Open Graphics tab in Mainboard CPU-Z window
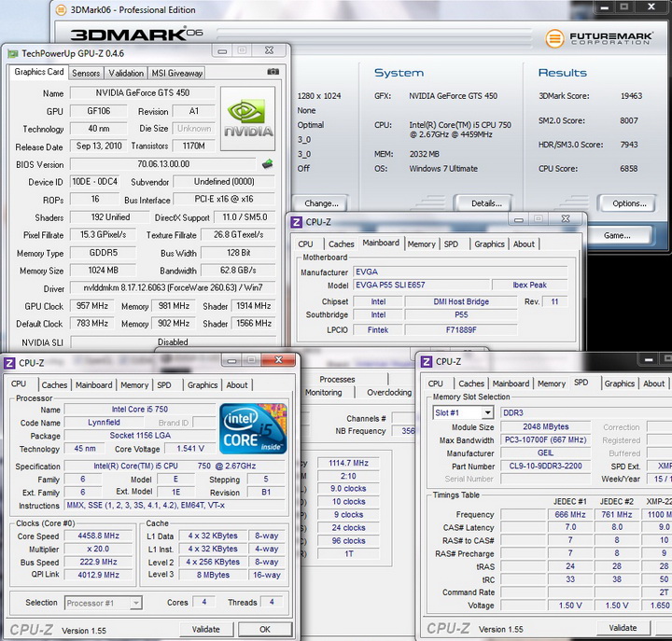 [x=489, y=244]
